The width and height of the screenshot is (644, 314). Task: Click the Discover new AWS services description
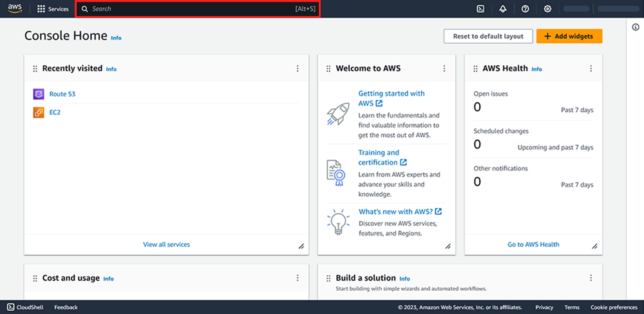point(397,228)
